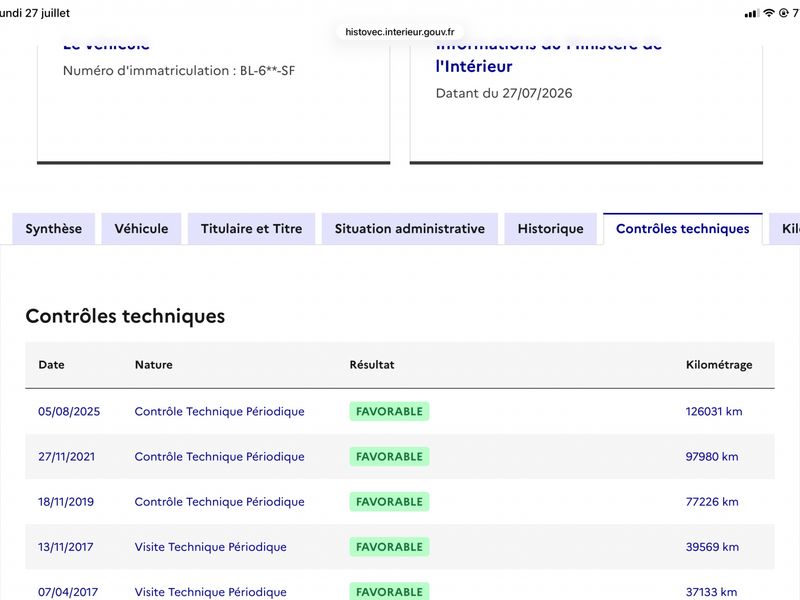Switch to the Véhicule tab
This screenshot has width=800, height=600.
coord(141,229)
